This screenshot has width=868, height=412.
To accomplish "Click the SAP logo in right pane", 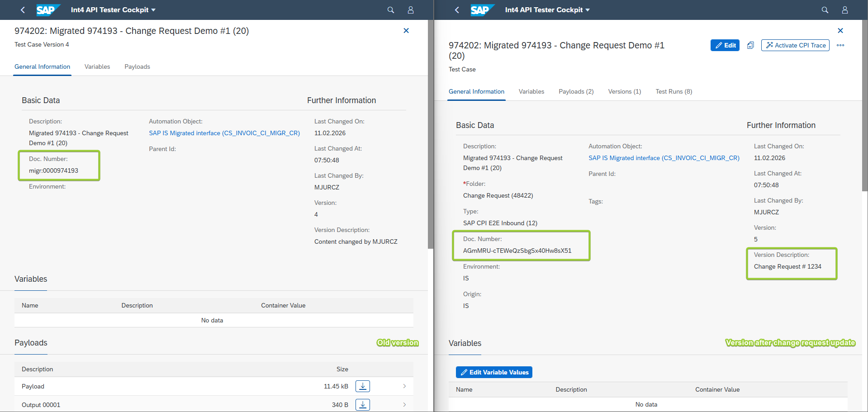I will pos(482,10).
